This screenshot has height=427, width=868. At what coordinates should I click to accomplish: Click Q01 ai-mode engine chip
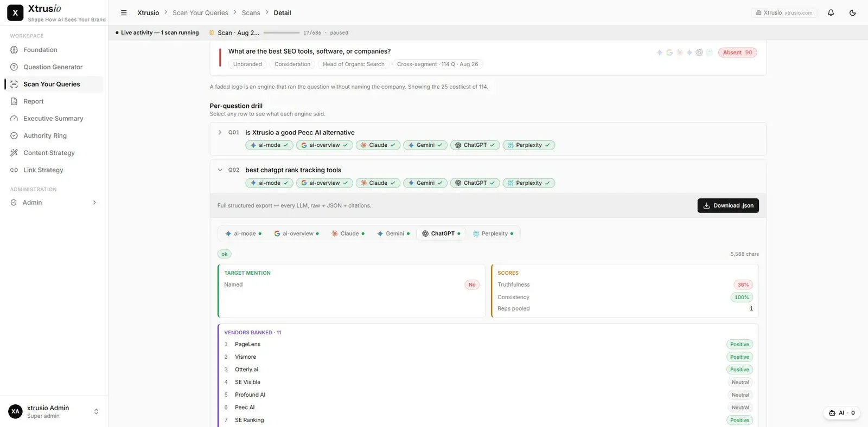coord(269,145)
